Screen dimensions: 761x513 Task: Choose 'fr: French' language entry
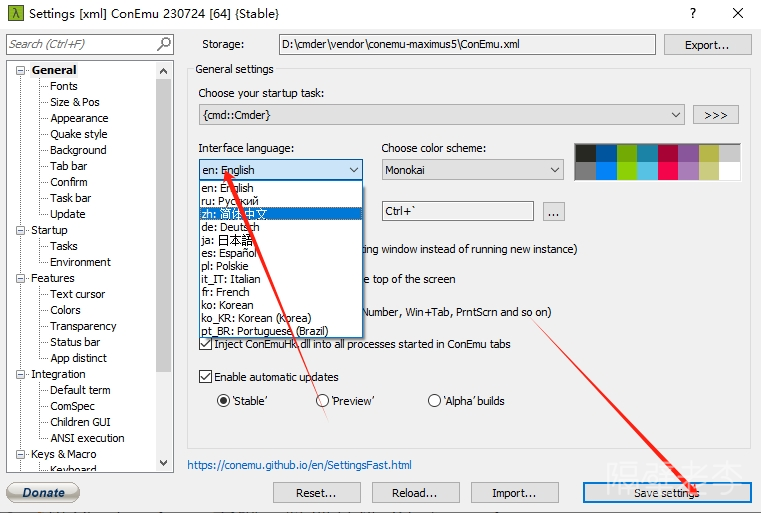coord(281,292)
